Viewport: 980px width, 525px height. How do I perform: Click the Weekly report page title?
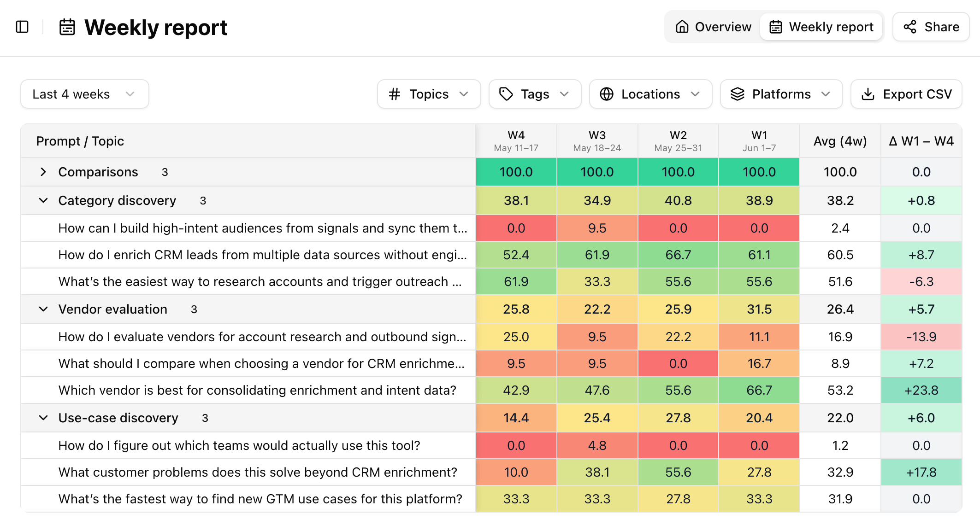[x=156, y=27]
